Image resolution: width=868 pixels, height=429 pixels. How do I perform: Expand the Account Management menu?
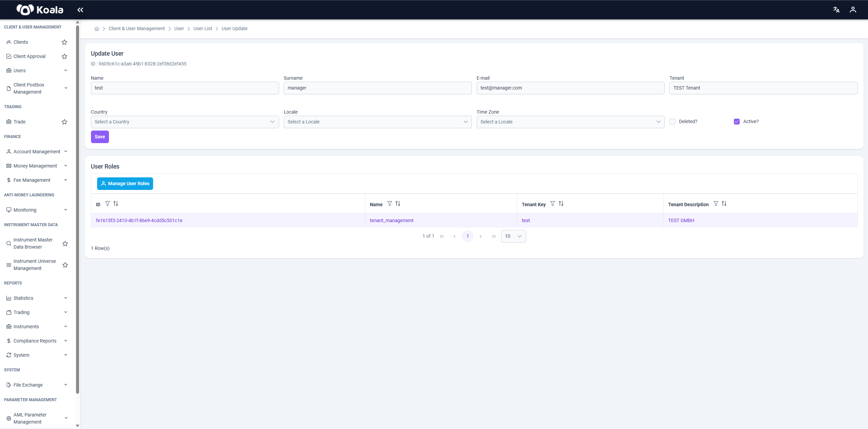pos(37,152)
